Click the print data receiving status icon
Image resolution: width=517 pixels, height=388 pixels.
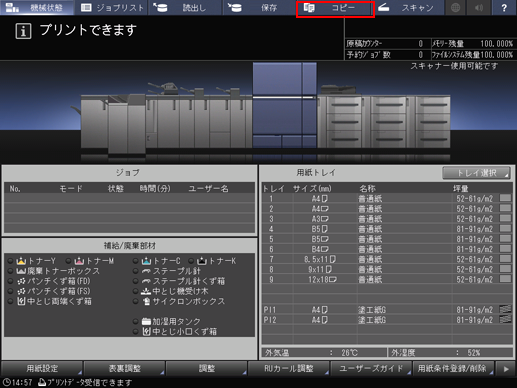(x=42, y=382)
